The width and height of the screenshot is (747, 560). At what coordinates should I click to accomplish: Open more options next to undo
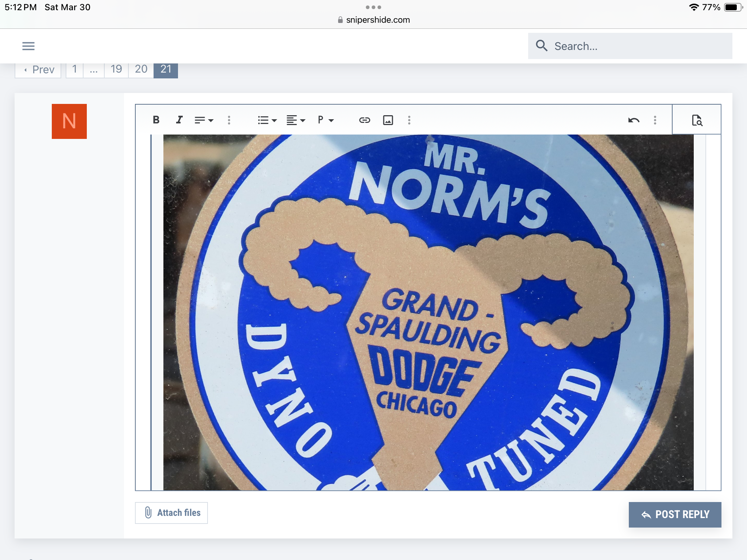(x=655, y=120)
